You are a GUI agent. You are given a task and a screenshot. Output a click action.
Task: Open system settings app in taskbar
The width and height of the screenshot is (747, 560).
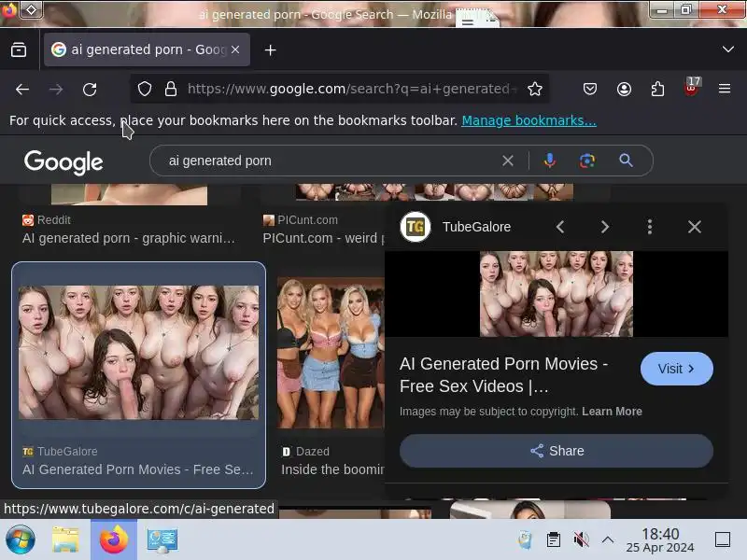(x=162, y=540)
